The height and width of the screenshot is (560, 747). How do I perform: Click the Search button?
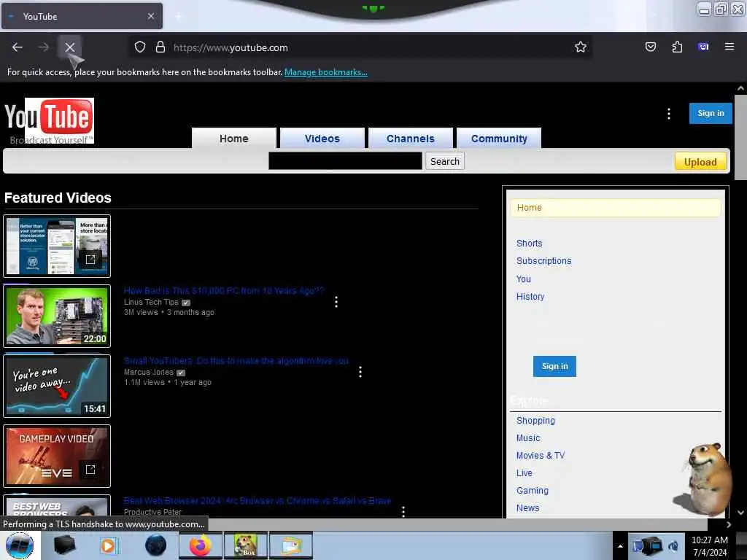445,161
